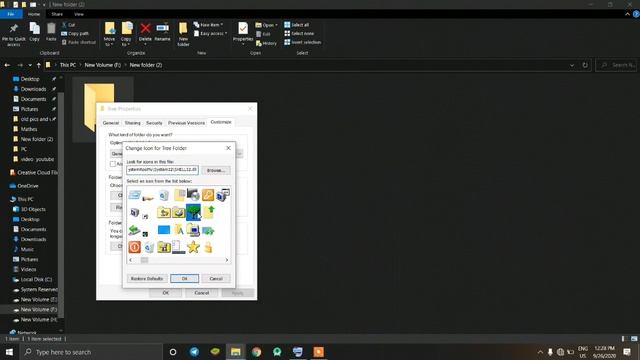This screenshot has width=640, height=360.
Task: Open Telegram from the taskbar
Action: coord(194,352)
